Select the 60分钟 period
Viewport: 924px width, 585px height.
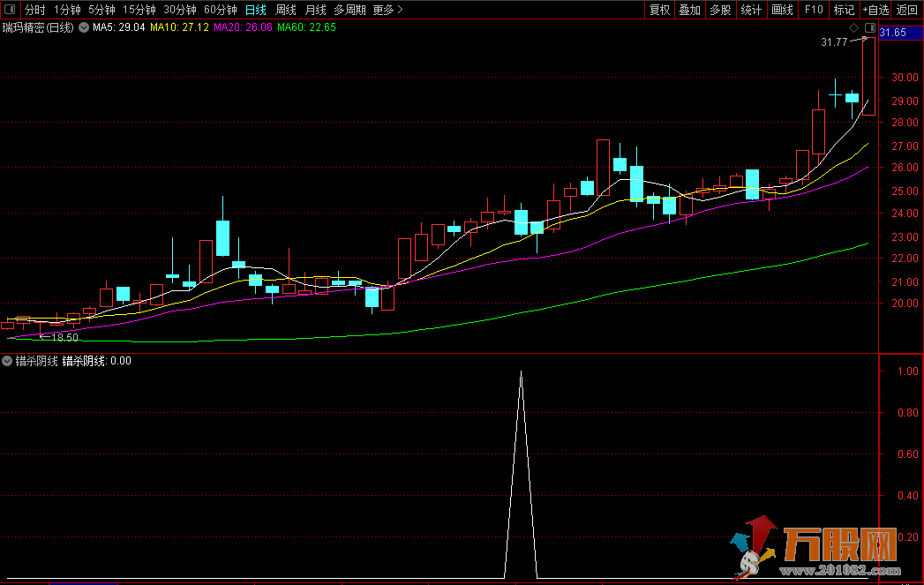tap(221, 10)
